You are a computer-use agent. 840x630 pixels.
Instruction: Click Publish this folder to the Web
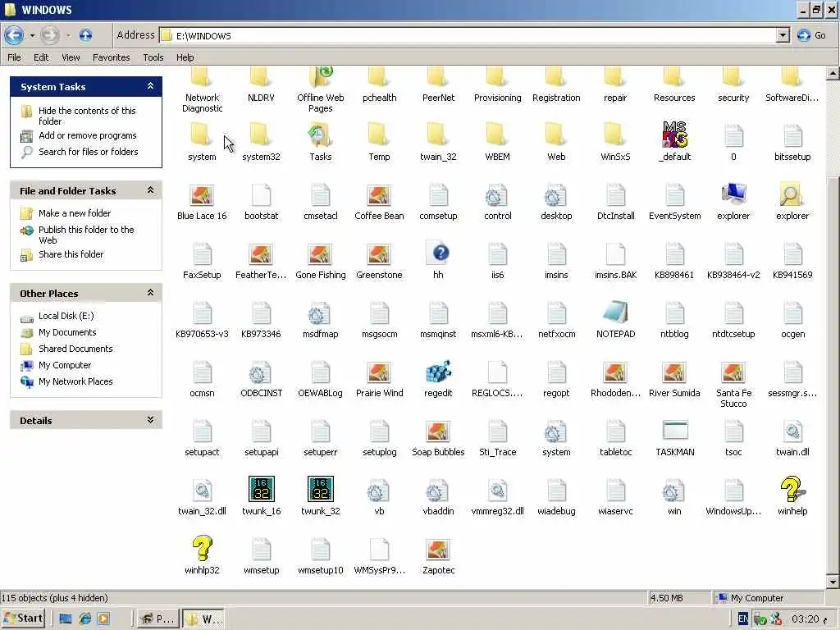86,235
